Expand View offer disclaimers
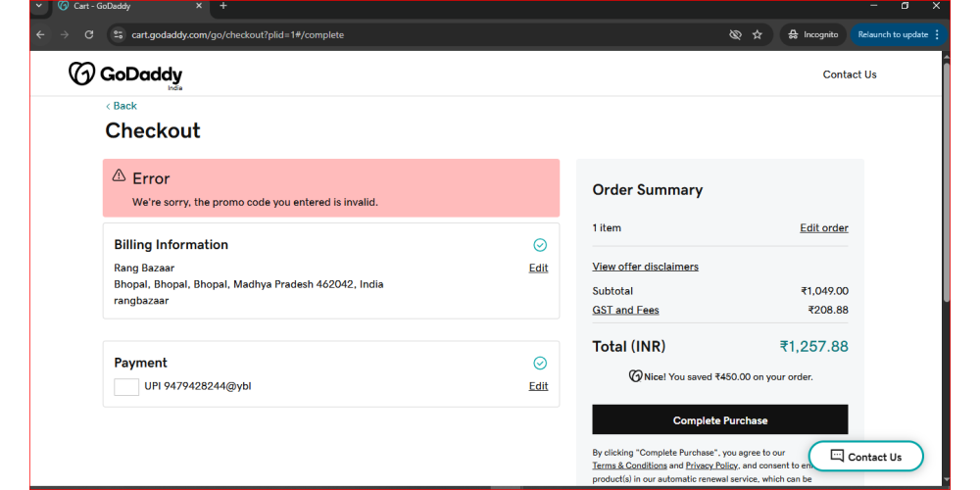This screenshot has height=490, width=980. click(645, 267)
